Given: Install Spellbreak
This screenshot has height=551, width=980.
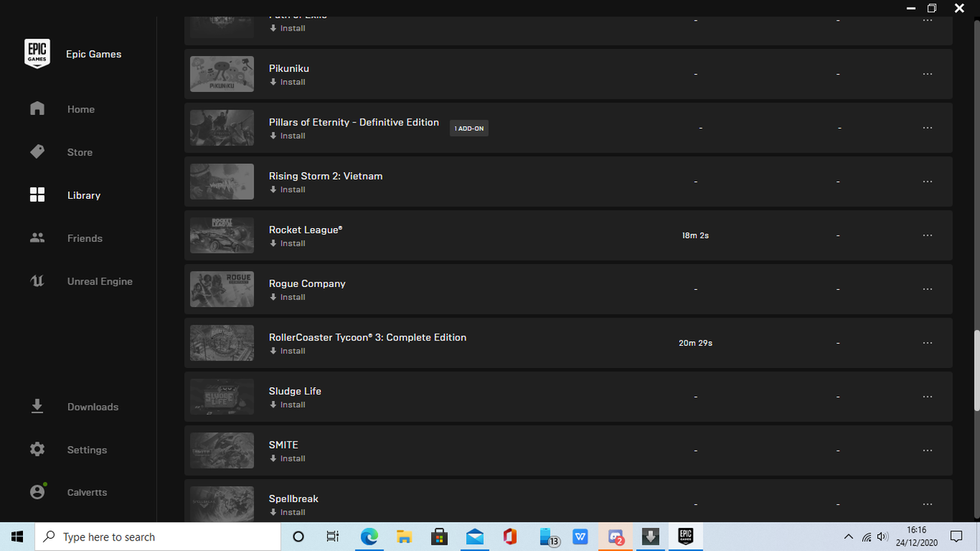Looking at the screenshot, I should pos(287,512).
